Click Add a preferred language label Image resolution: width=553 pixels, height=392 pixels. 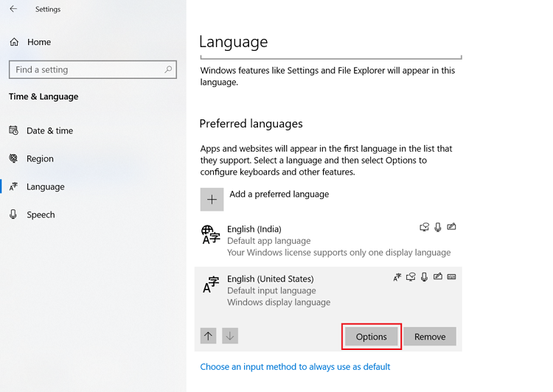pyautogui.click(x=279, y=195)
